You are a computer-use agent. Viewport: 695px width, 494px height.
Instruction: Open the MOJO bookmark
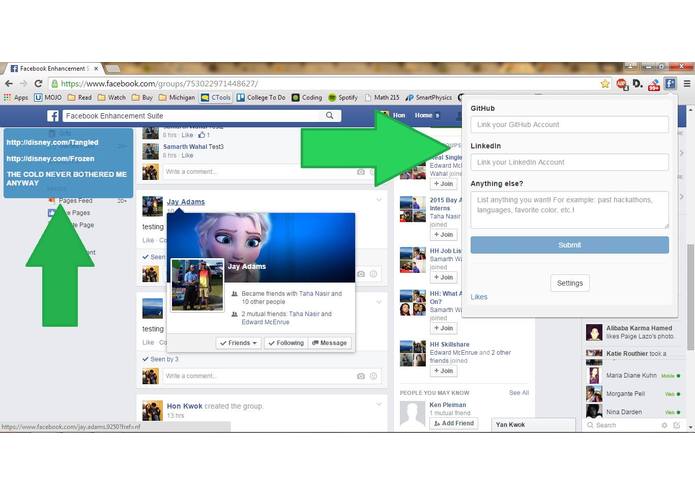pos(48,97)
